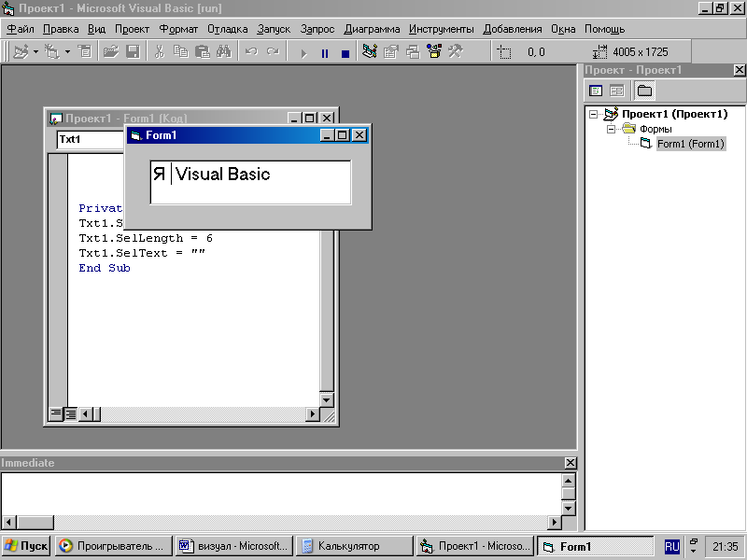Click the Object Browser toolbar icon
Viewport: 747px width, 560px height.
click(x=434, y=51)
